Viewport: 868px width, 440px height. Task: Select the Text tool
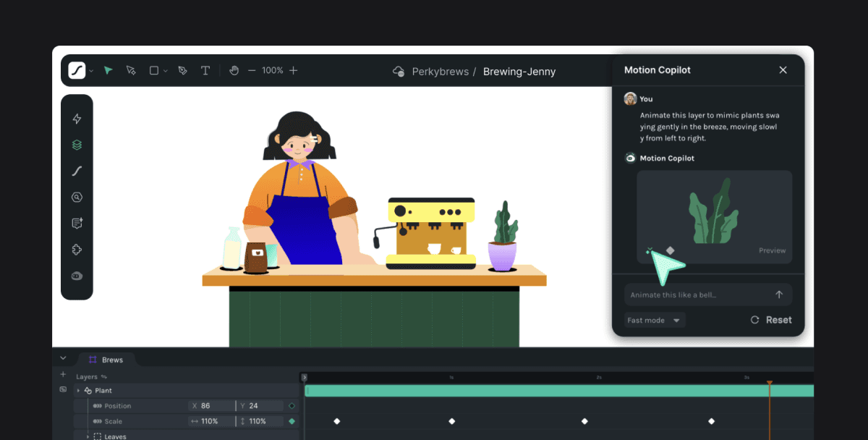(205, 70)
